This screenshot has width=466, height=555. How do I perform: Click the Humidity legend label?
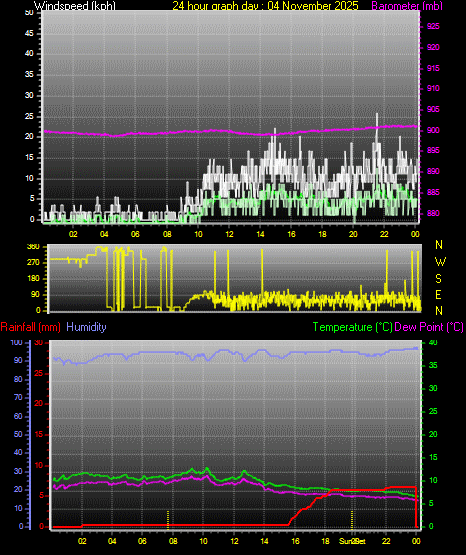(x=86, y=327)
